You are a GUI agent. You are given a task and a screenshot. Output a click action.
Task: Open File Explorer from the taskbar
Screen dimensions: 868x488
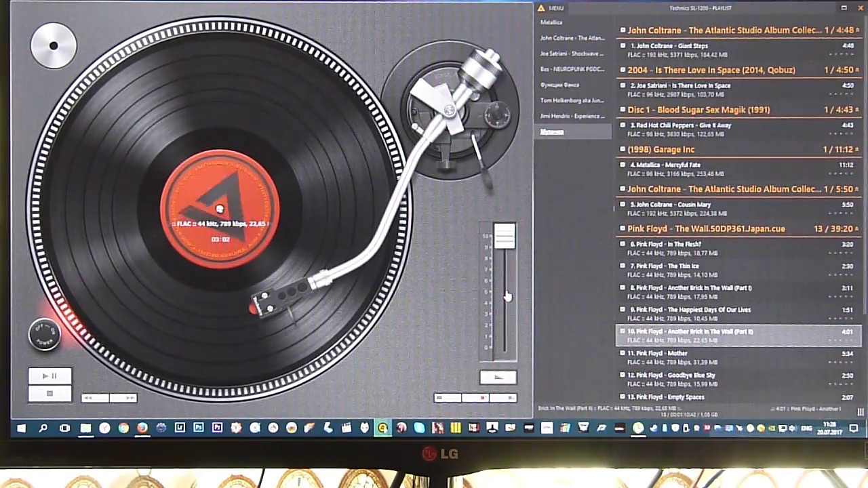85,428
